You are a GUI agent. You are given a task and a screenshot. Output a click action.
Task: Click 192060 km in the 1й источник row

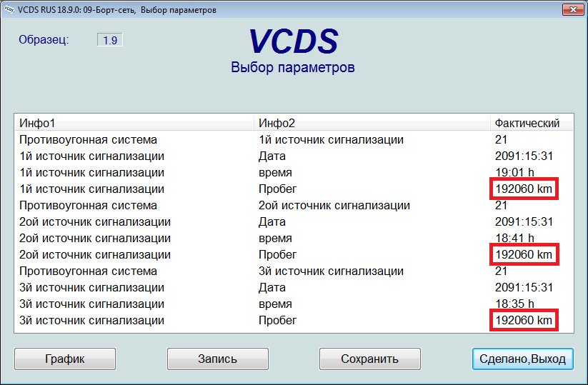[x=524, y=189]
